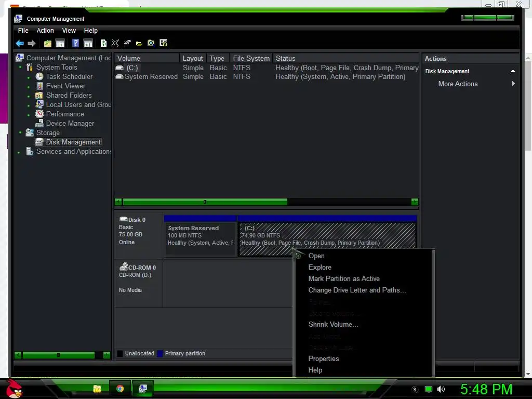Select the System Reserved partition block

point(200,236)
